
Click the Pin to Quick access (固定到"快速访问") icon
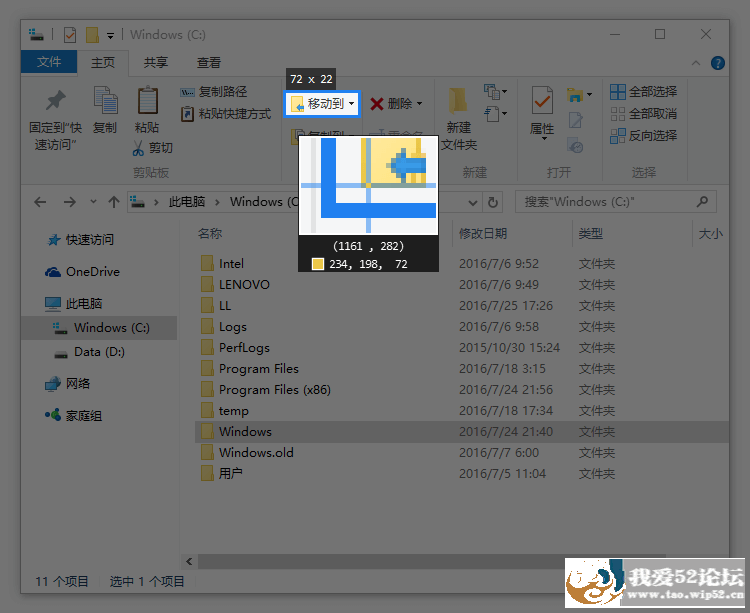(55, 100)
